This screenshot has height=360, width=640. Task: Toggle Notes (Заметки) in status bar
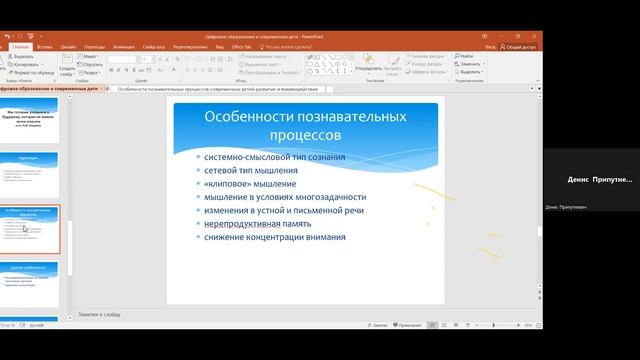pos(378,325)
